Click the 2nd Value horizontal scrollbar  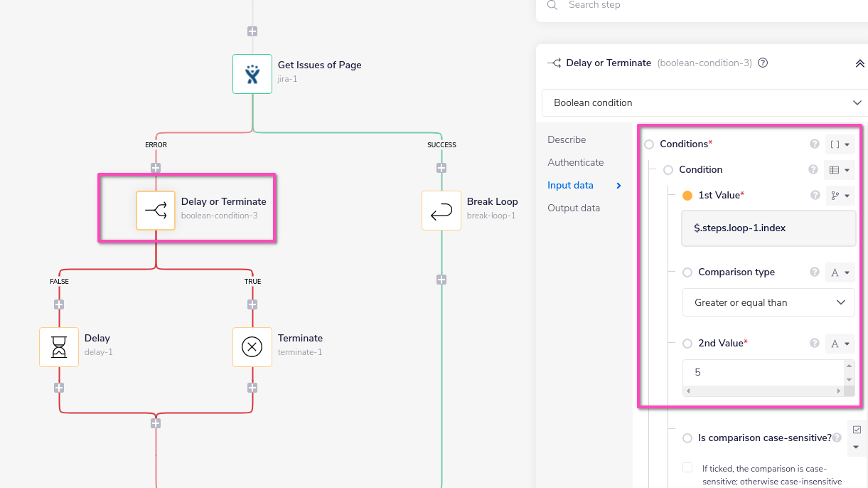(x=763, y=391)
